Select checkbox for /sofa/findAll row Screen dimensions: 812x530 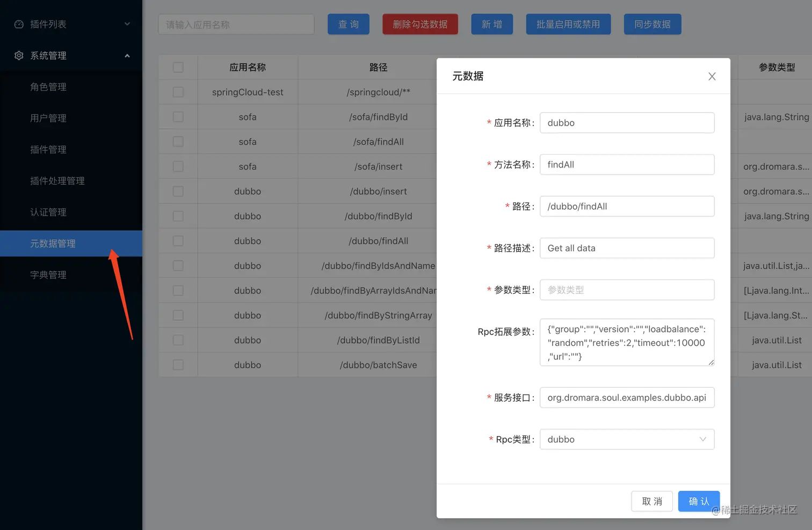(x=178, y=142)
